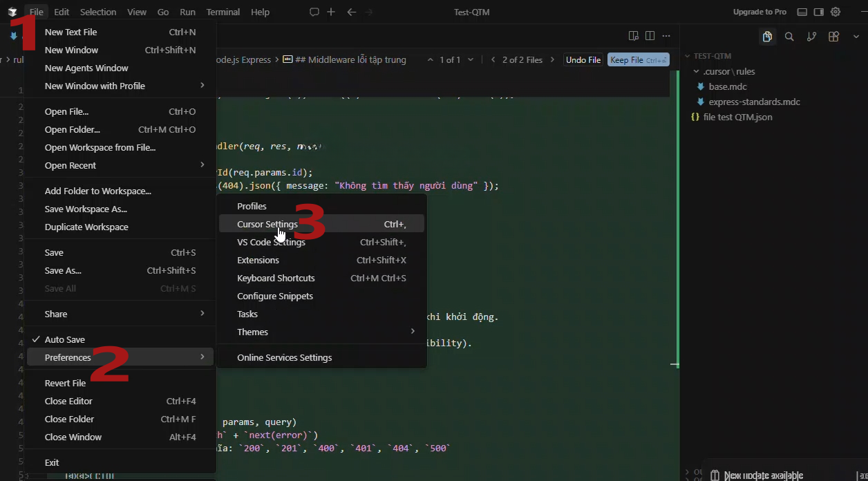The image size is (868, 481).
Task: Choose Profiles in Preferences submenu
Action: tap(321, 206)
